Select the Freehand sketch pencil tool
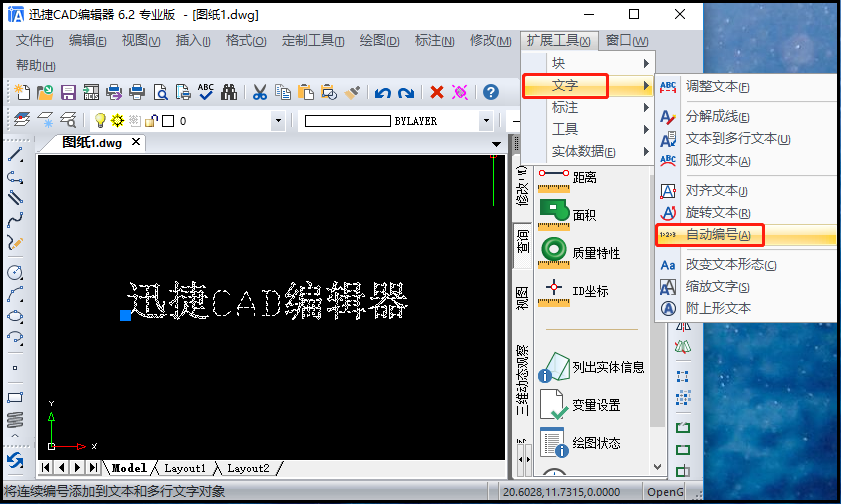 point(15,243)
